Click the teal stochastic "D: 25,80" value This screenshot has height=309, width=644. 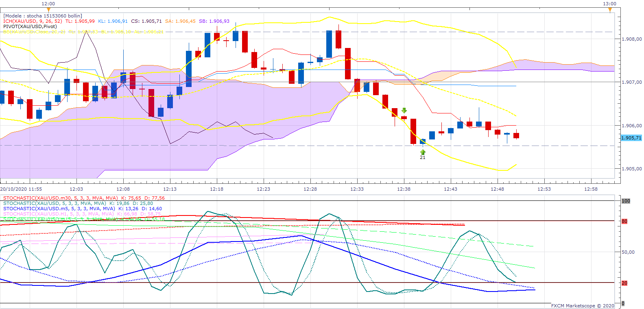click(x=143, y=203)
